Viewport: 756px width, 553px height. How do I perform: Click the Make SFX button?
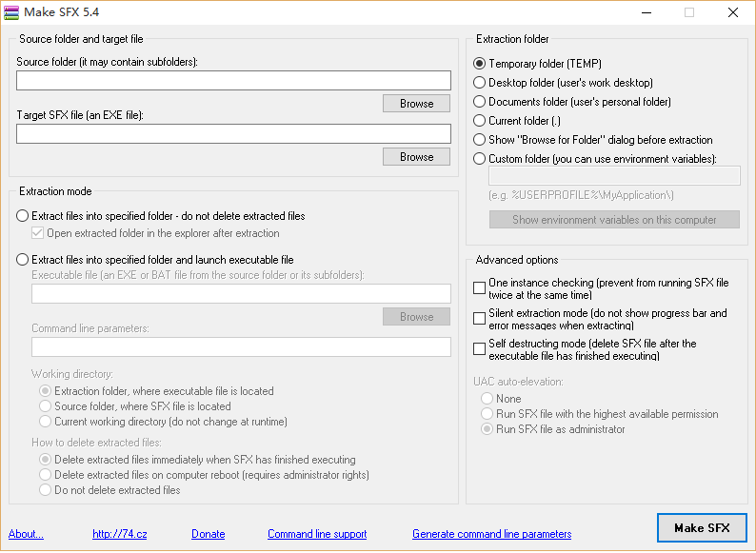click(702, 528)
